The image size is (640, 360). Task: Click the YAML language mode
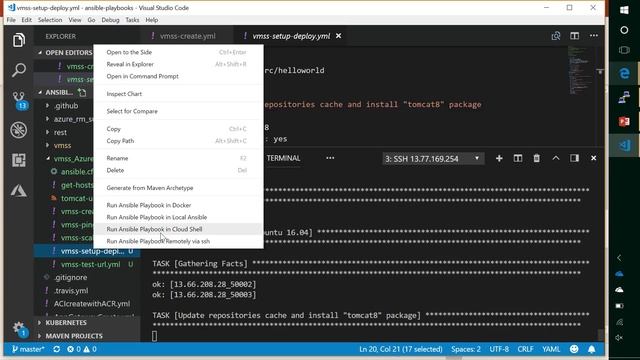[x=551, y=349]
